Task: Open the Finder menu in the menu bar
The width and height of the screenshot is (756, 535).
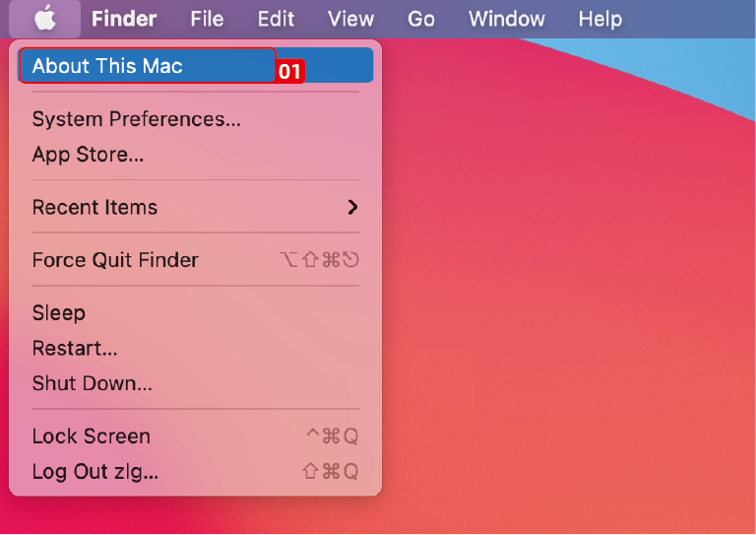Action: [124, 19]
